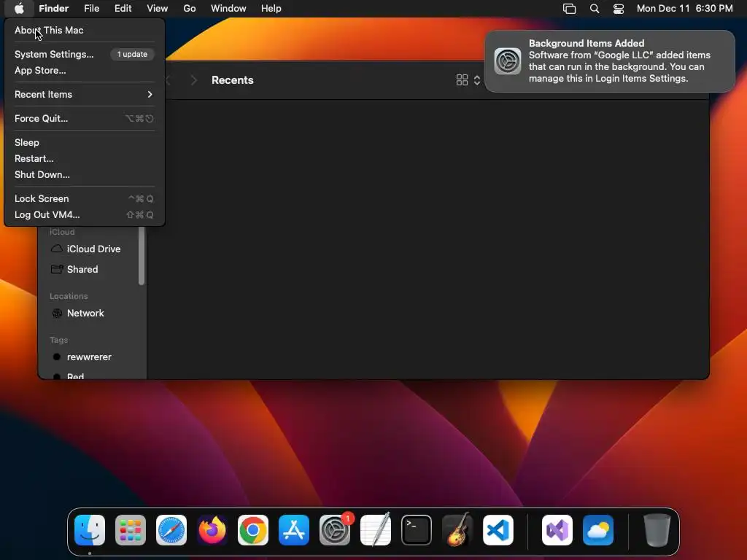Click the Network globe icon in sidebar
Image resolution: width=747 pixels, height=560 pixels.
click(57, 313)
